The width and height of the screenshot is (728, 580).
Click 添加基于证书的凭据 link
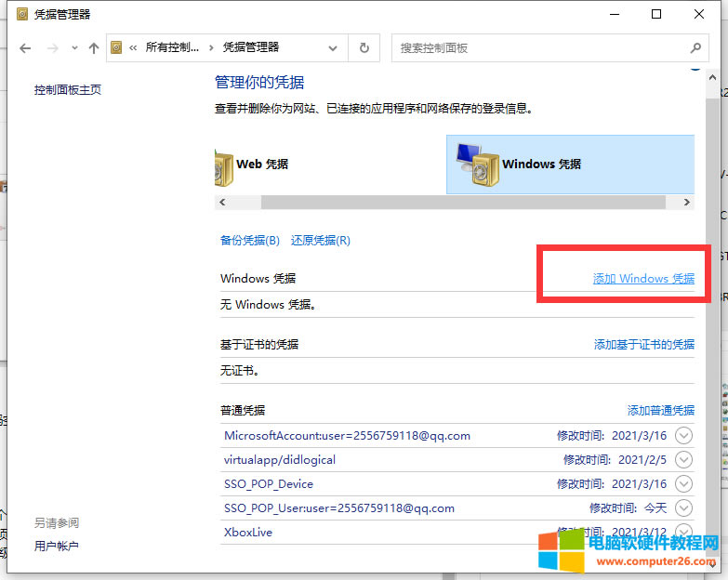tap(644, 344)
